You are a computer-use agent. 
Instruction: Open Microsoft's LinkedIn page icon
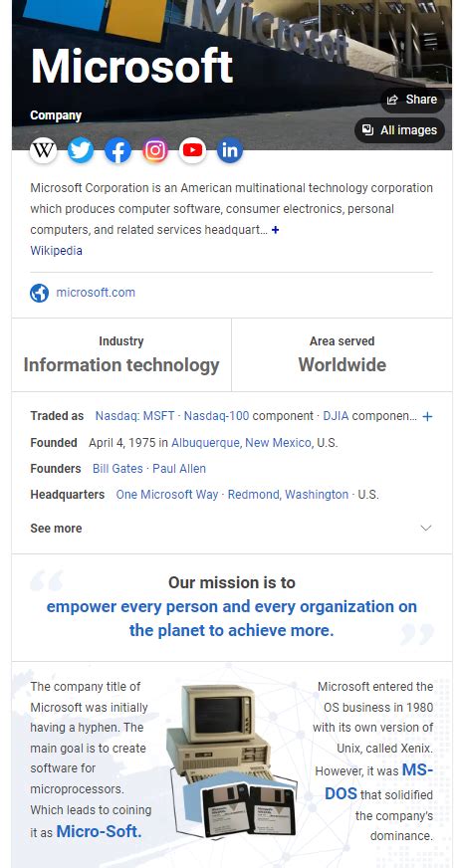pyautogui.click(x=230, y=150)
